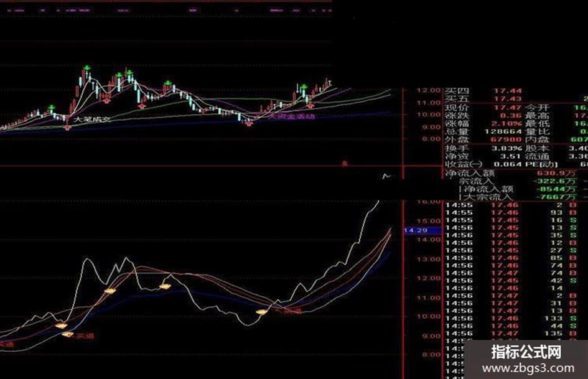Click the lowest green up-arrow candlestick marker

pyautogui.click(x=52, y=108)
